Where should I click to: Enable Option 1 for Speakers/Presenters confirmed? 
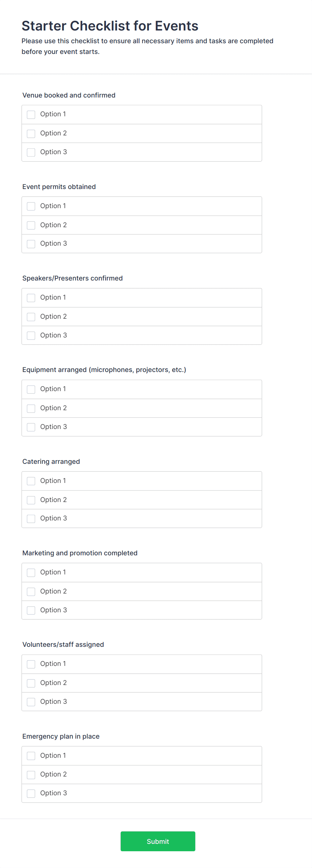[31, 298]
